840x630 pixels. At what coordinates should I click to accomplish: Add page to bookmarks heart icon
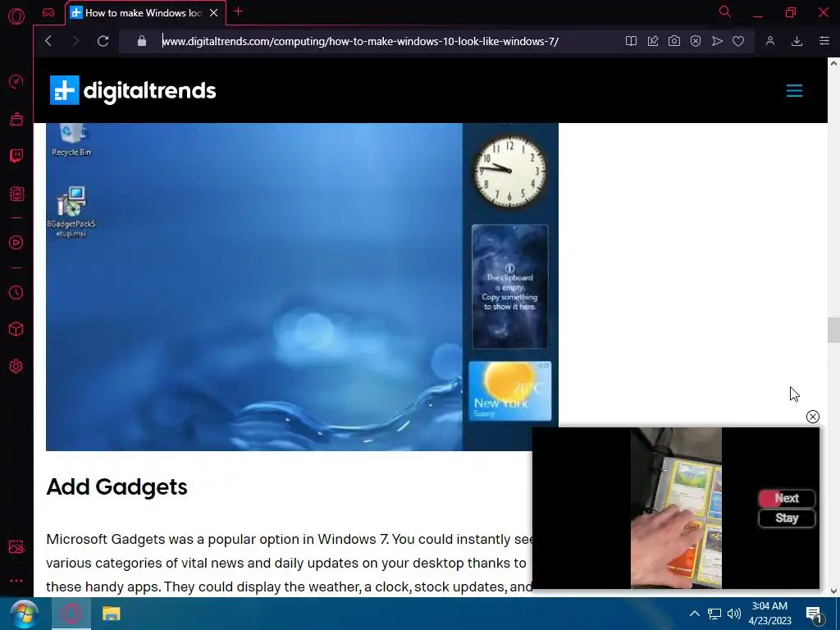738,41
